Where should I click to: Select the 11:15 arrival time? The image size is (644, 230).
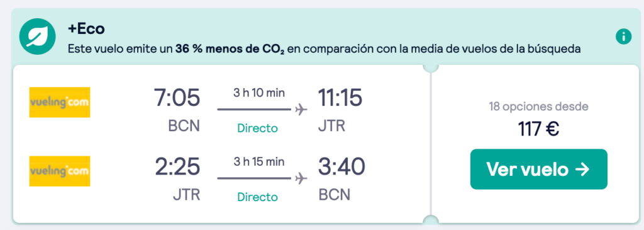pyautogui.click(x=340, y=98)
